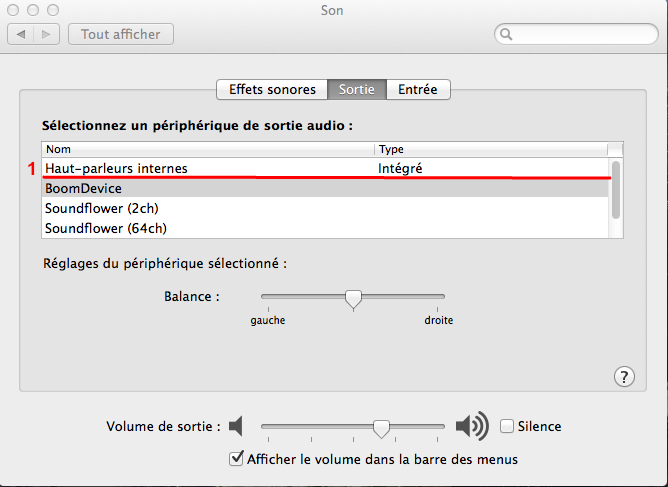This screenshot has height=487, width=668.
Task: Minimize the Son window
Action: coord(33,9)
